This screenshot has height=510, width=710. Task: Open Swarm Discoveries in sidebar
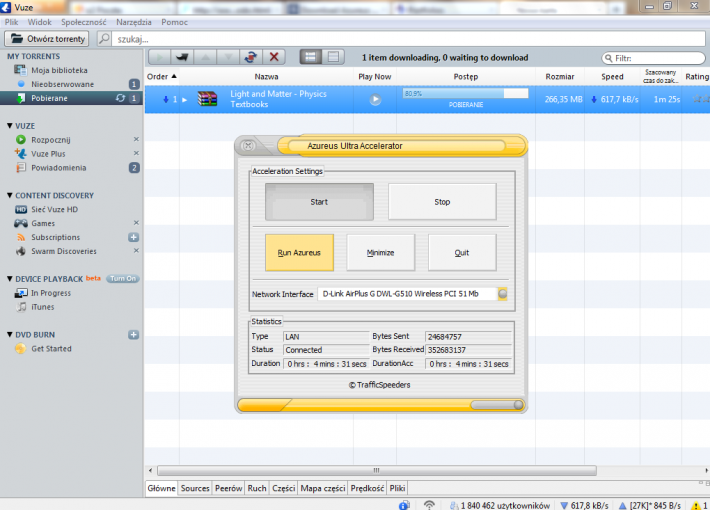pos(63,251)
